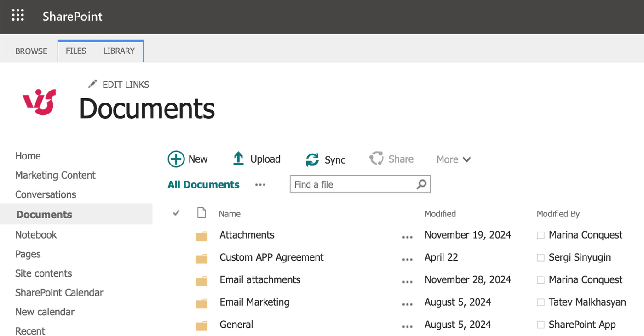This screenshot has height=336, width=644.
Task: Click the Find a file search field
Action: tap(360, 184)
